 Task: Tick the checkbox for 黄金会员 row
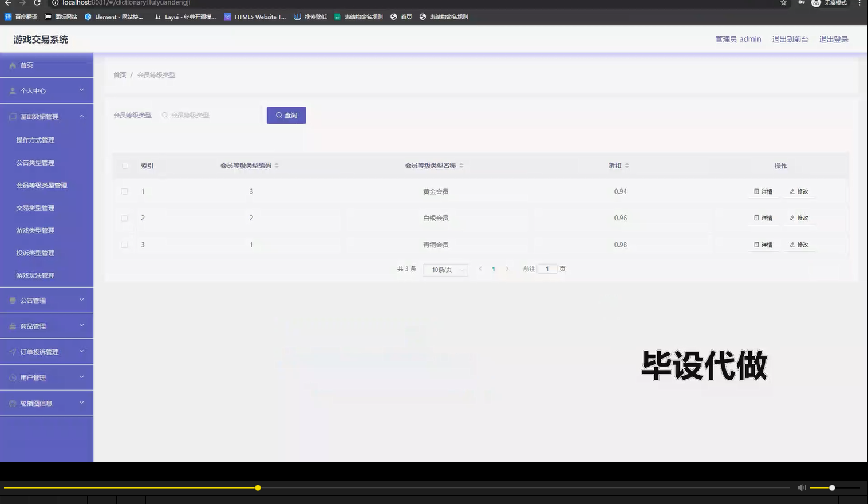(124, 192)
